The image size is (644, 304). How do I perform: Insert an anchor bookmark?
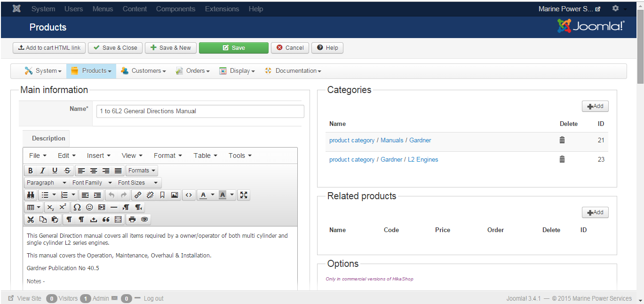point(162,195)
